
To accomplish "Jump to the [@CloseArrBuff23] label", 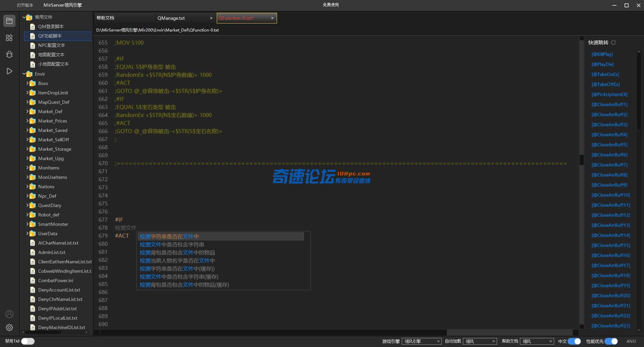I will point(611,326).
